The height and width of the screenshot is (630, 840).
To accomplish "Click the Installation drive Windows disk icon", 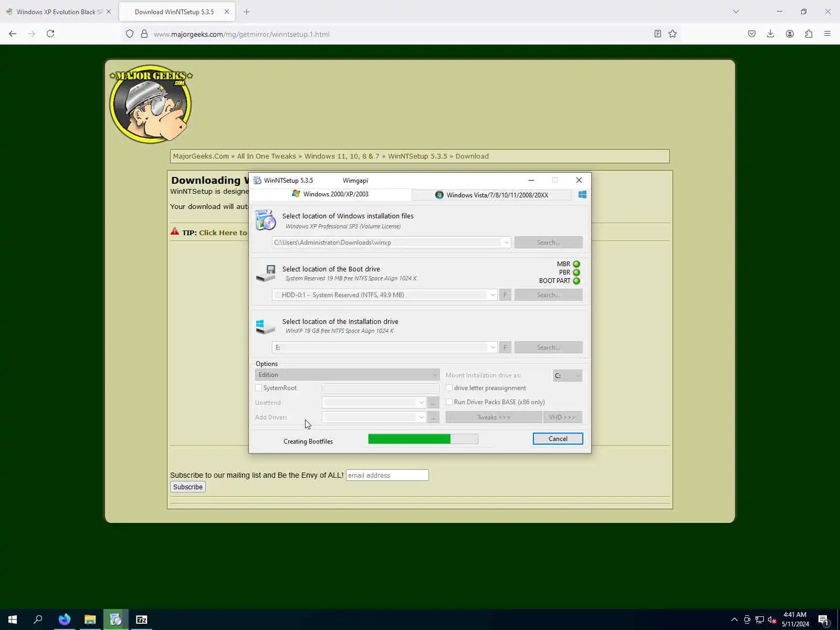I will point(266,326).
